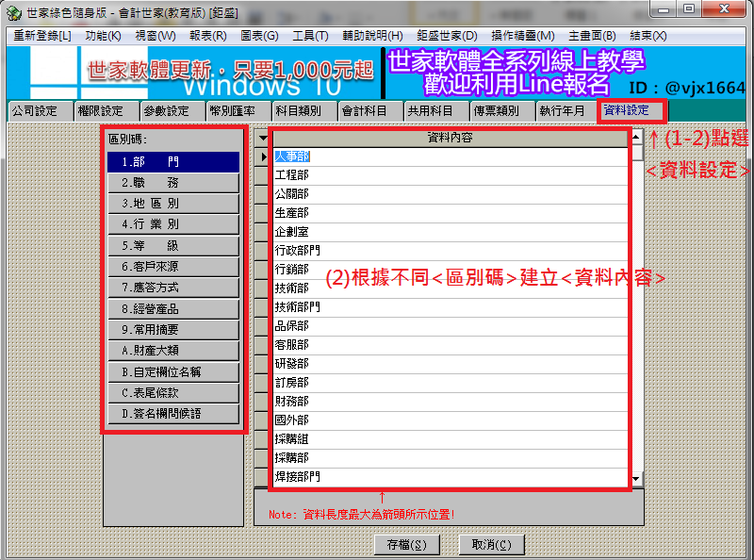
Task: Click the 財務部 data row
Action: (x=451, y=402)
